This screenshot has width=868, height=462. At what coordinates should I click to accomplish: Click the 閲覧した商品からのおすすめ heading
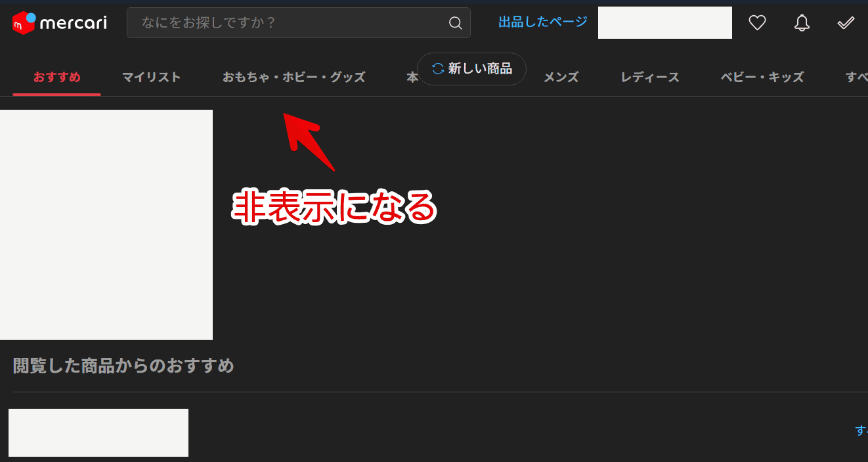coord(123,366)
